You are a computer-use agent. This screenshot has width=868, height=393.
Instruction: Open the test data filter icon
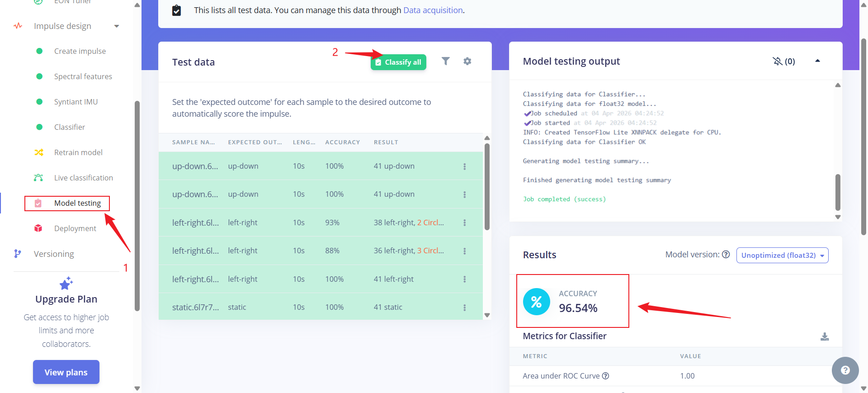[445, 61]
